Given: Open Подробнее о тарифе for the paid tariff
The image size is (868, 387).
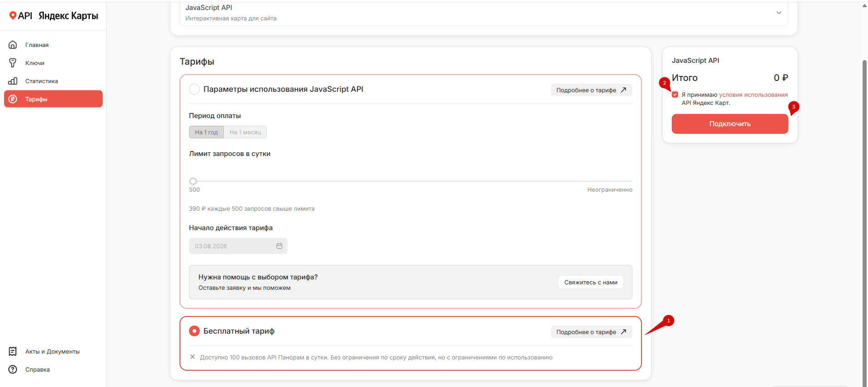Looking at the screenshot, I should click(591, 90).
